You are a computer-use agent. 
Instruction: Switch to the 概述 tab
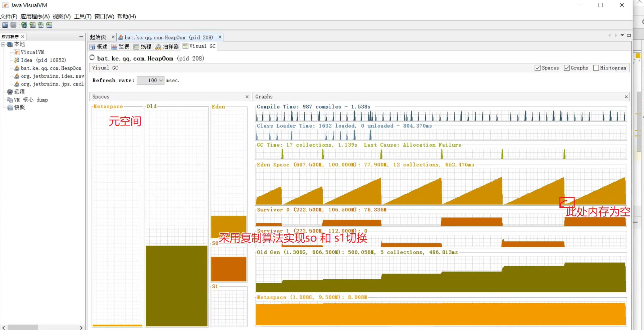pyautogui.click(x=99, y=47)
